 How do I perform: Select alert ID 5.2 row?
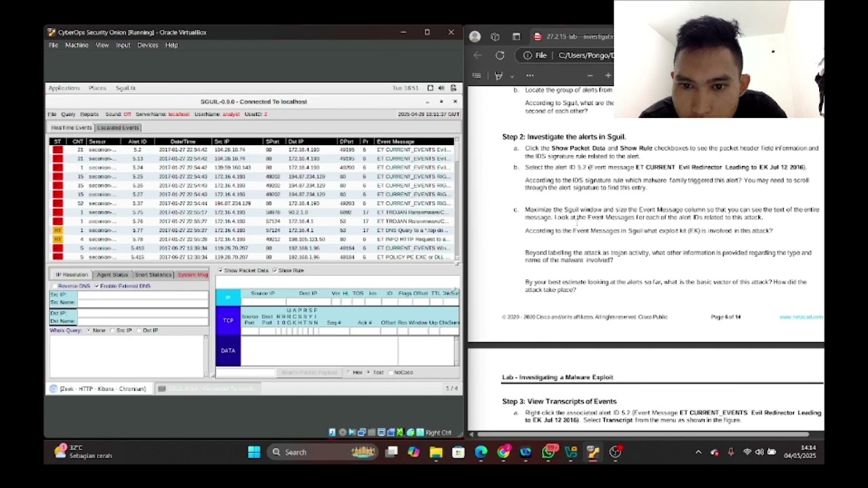(x=252, y=150)
